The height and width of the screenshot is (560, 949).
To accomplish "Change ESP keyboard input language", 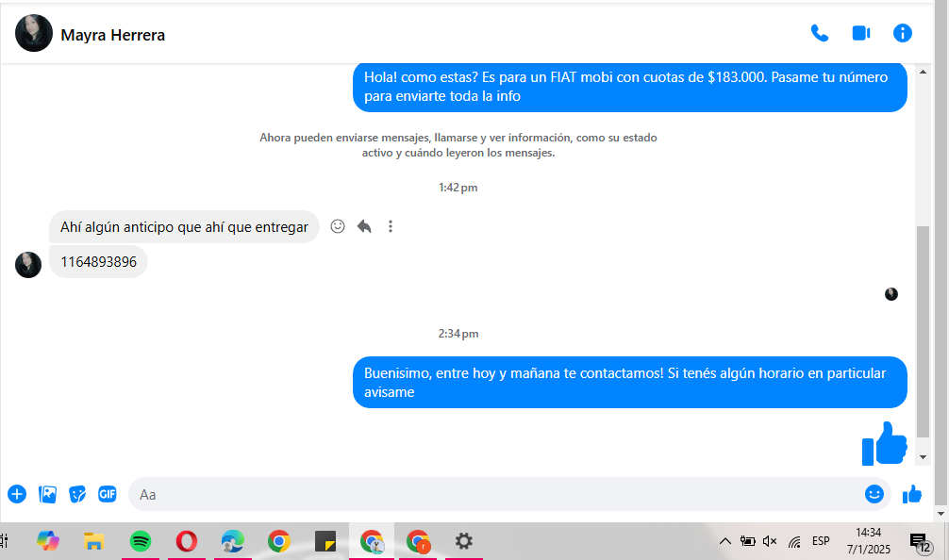I will pos(822,540).
